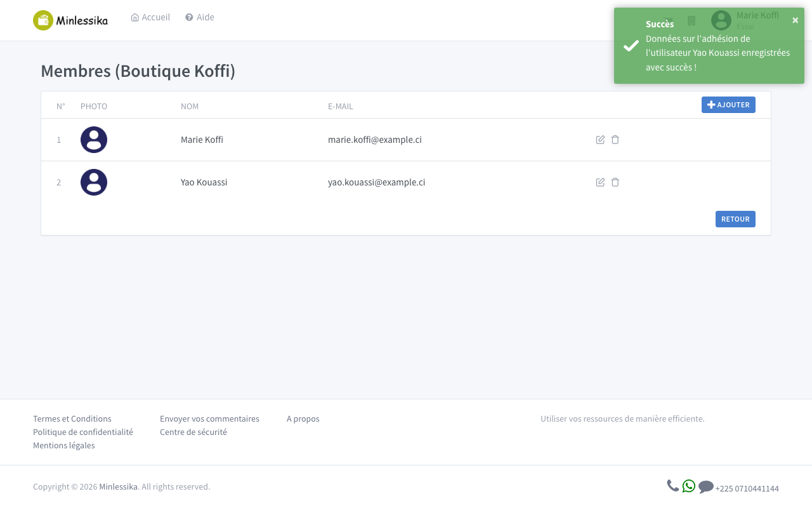Click the Retour button
Screen dimensions: 812x508
click(x=735, y=219)
